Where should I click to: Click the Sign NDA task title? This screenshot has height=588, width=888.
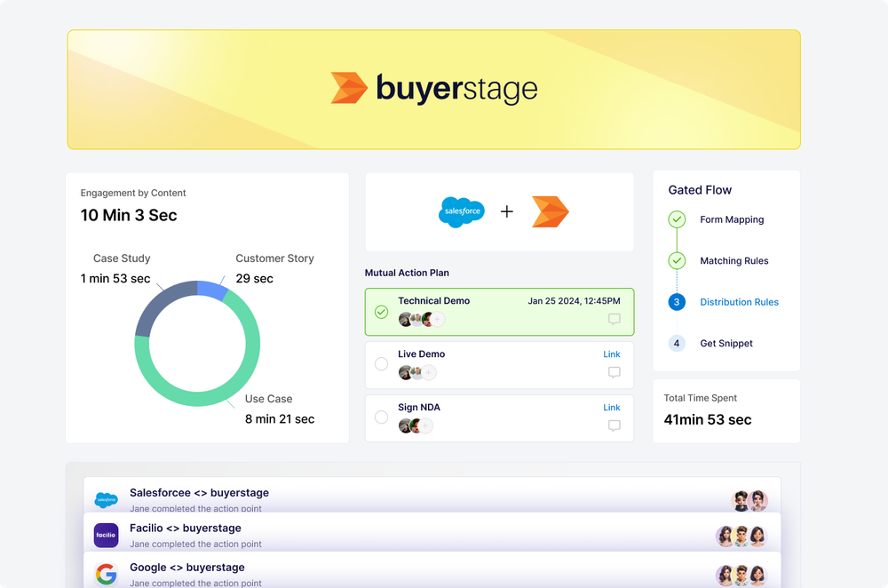(x=419, y=408)
